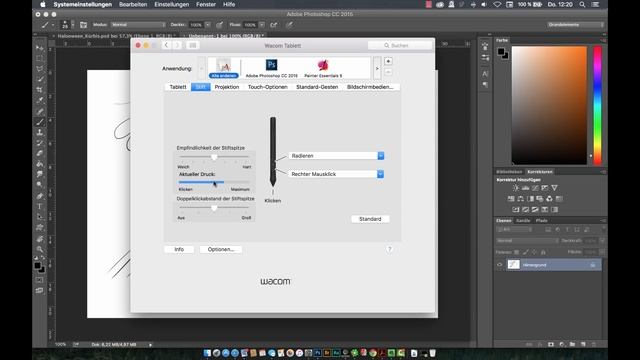Click the Info button
Viewport: 640px width, 360px height.
[179, 249]
